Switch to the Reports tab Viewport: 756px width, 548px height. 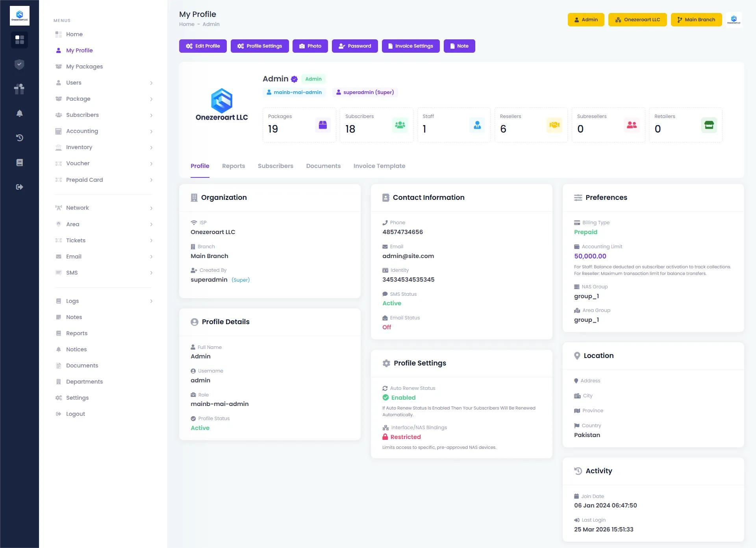click(233, 166)
